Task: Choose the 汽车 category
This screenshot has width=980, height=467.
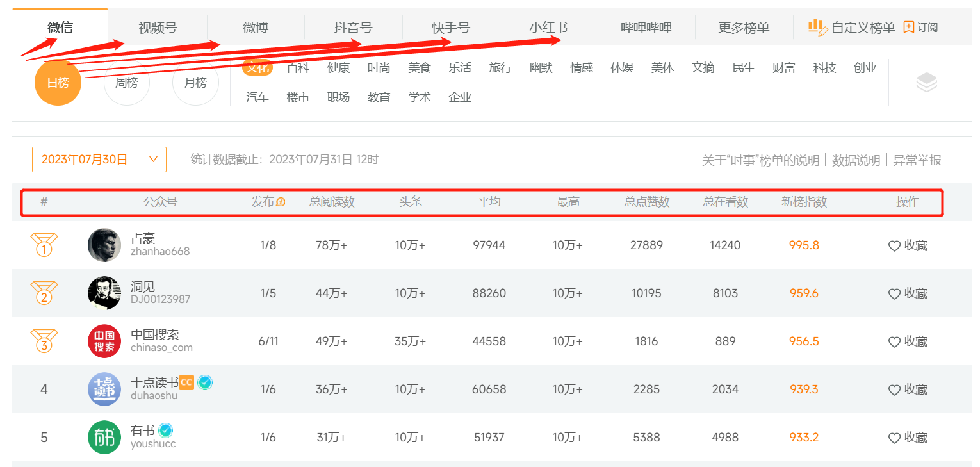Action: [x=257, y=97]
